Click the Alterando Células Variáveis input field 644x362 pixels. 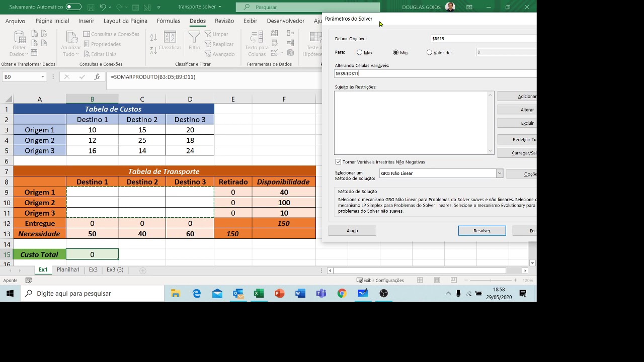(x=435, y=73)
